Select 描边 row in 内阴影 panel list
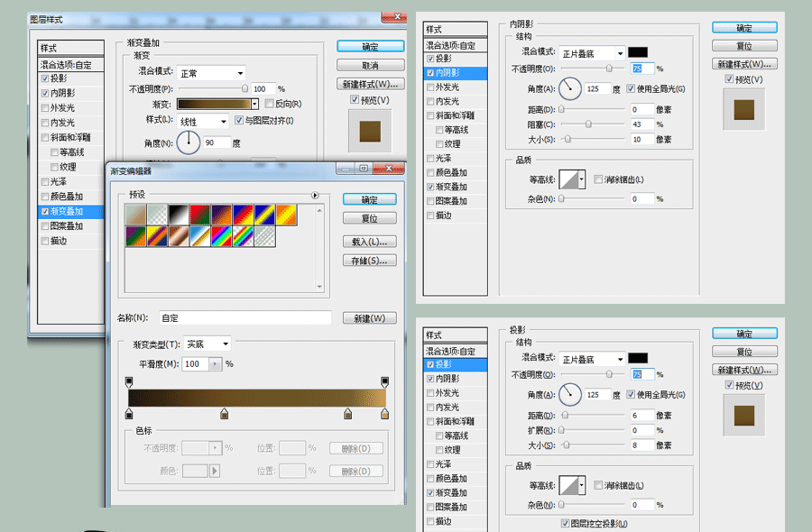812x532 pixels. point(456,216)
